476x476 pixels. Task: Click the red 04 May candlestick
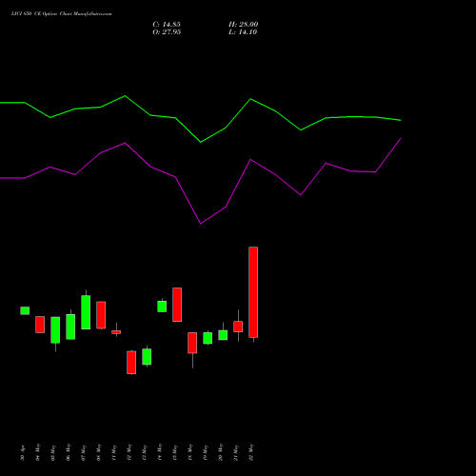(x=40, y=325)
